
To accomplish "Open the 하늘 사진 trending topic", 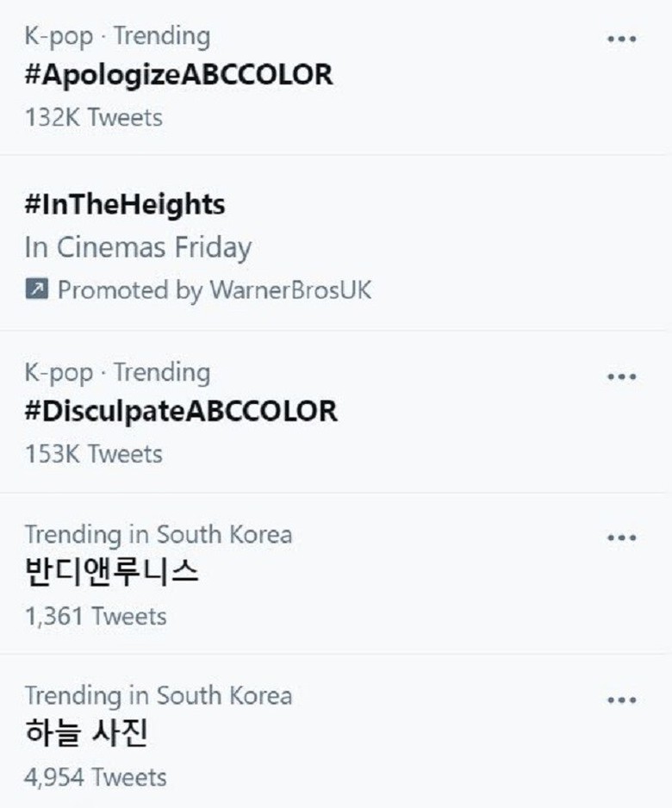I will [87, 733].
